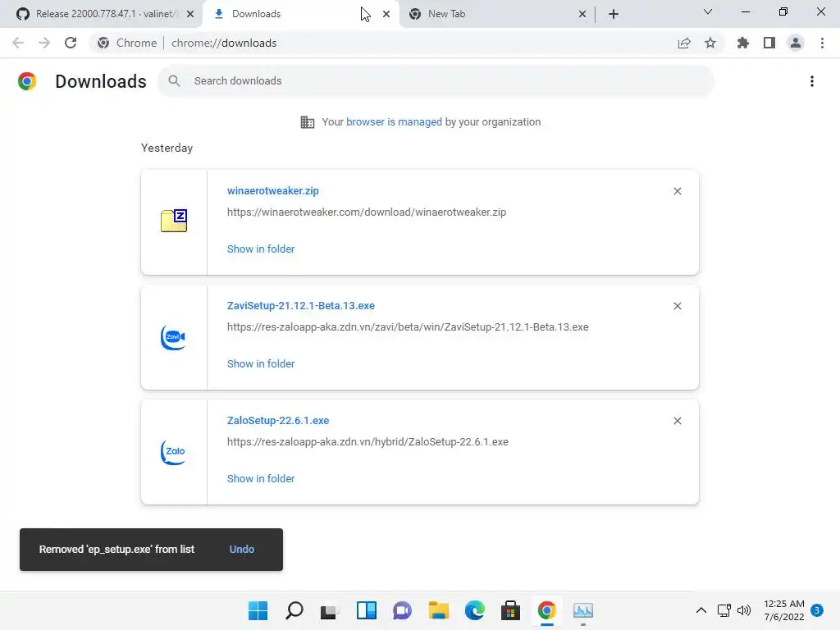
Task: Open the performance monitor taskbar app
Action: click(x=583, y=610)
